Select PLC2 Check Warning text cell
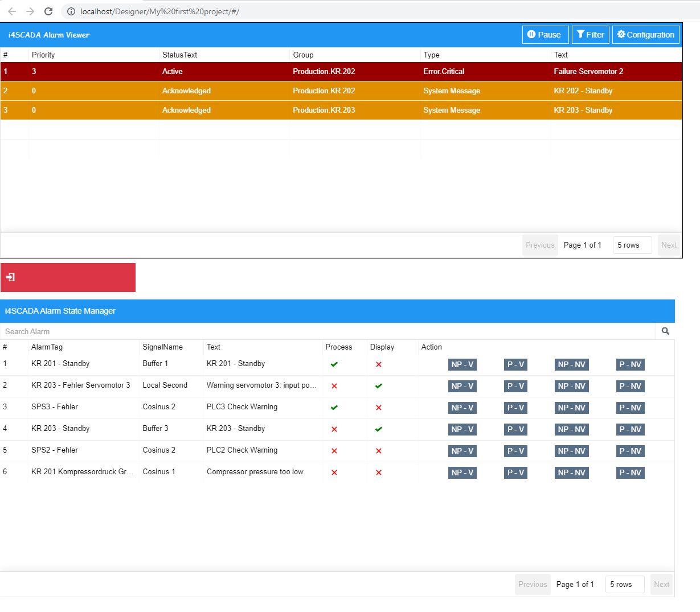The image size is (700, 612). [242, 450]
